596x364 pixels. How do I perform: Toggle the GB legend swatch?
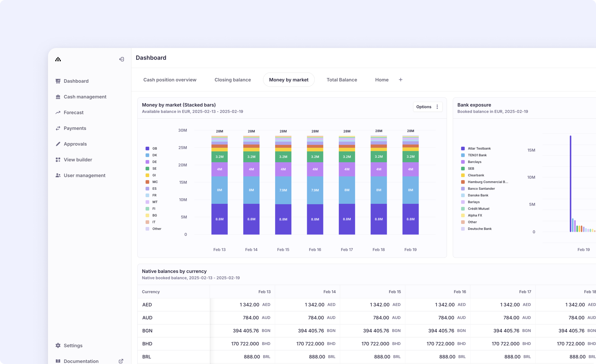tap(147, 148)
